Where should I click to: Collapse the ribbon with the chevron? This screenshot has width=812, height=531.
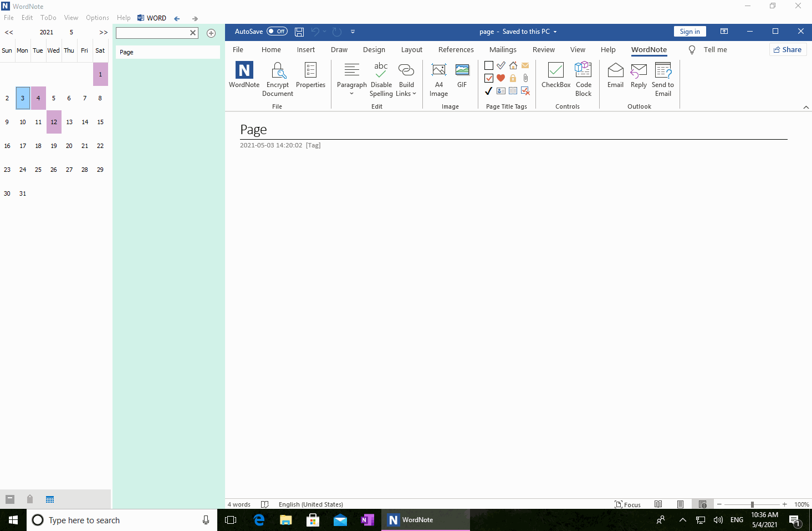(x=806, y=107)
